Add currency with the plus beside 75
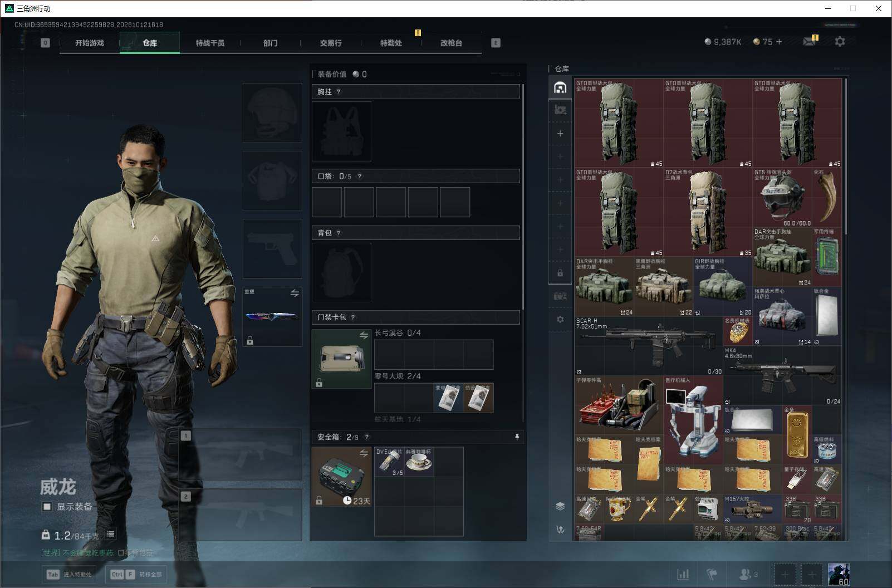The height and width of the screenshot is (588, 892). (x=779, y=42)
